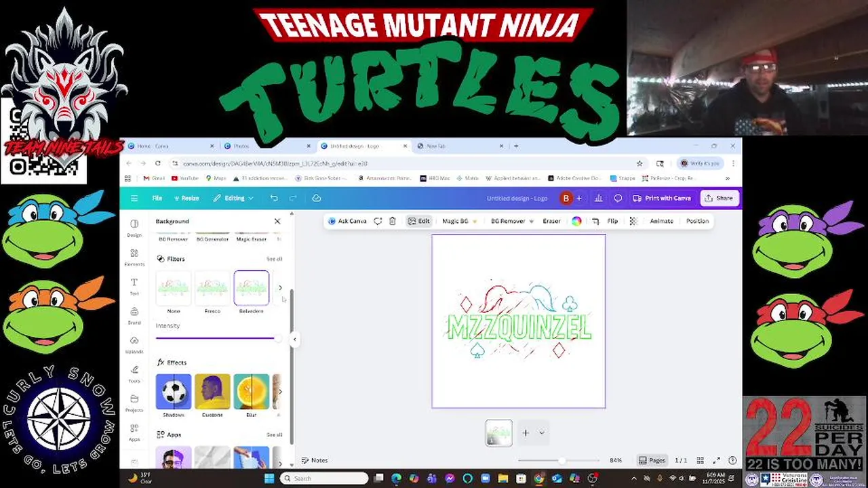Click the Animate button
868x488 pixels.
point(661,221)
